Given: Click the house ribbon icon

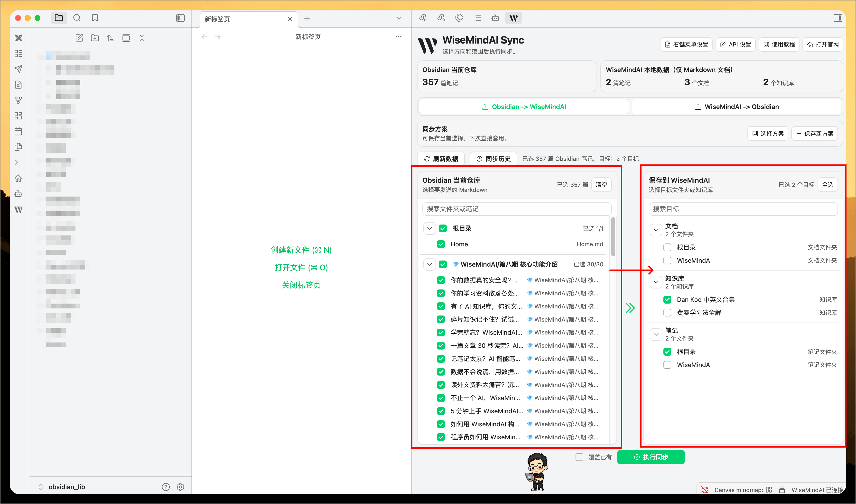Looking at the screenshot, I should point(18,178).
